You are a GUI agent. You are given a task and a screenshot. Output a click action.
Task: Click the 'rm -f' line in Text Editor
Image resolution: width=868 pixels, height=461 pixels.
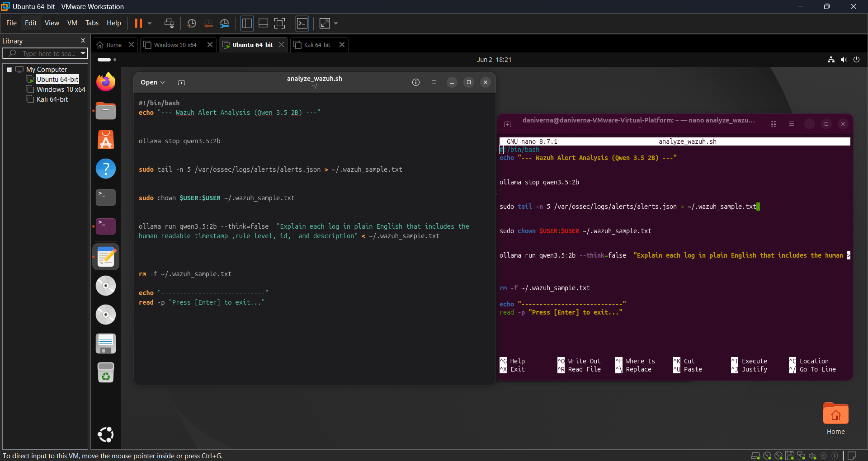coord(185,274)
